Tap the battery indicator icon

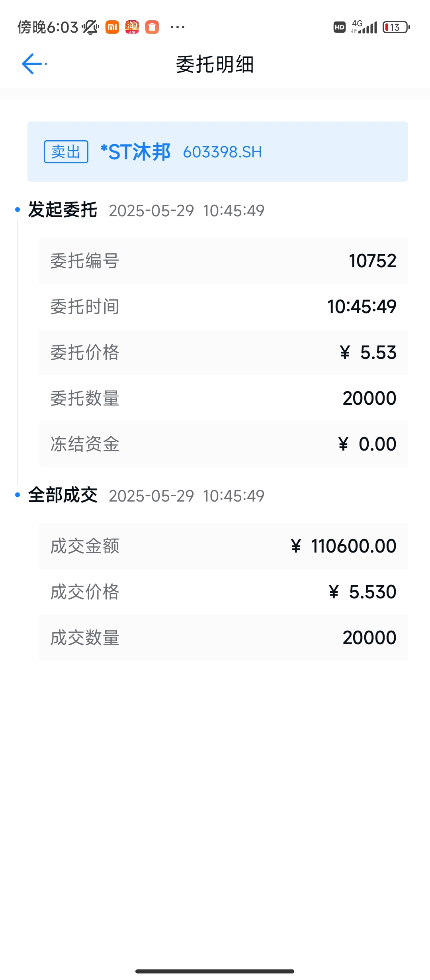click(x=396, y=27)
